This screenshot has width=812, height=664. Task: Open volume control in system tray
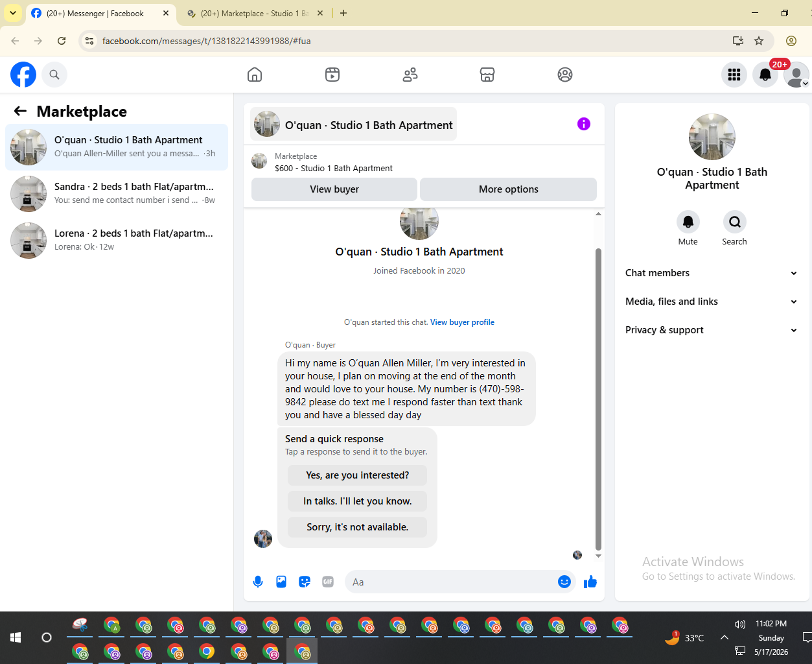(x=740, y=624)
